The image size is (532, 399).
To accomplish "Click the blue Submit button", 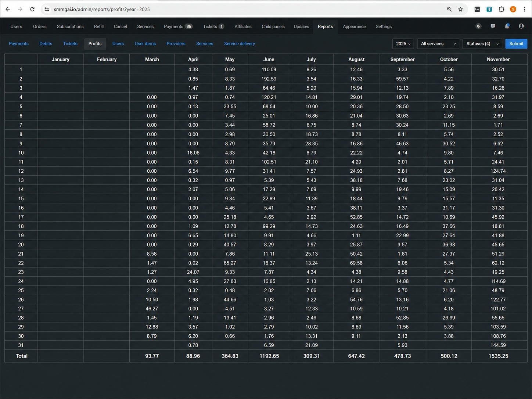I will click(516, 44).
